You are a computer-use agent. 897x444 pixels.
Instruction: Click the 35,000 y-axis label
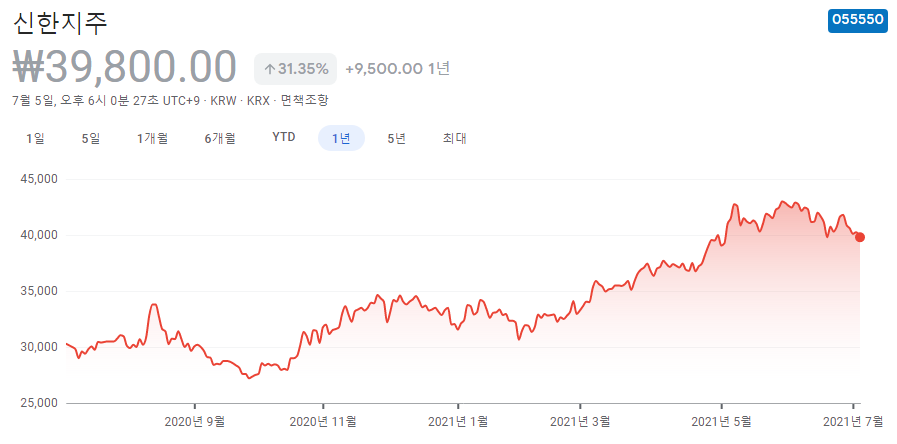[x=41, y=291]
